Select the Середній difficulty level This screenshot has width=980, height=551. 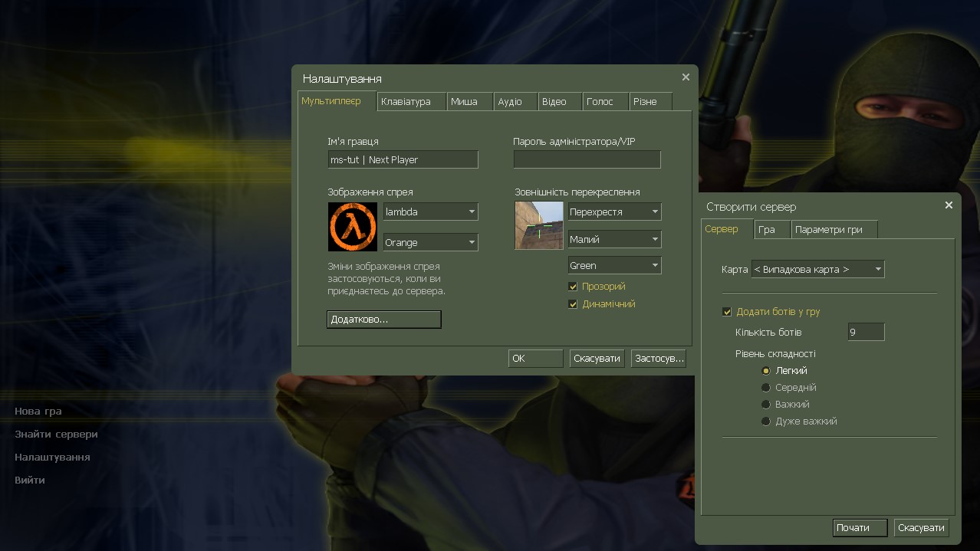coord(765,387)
